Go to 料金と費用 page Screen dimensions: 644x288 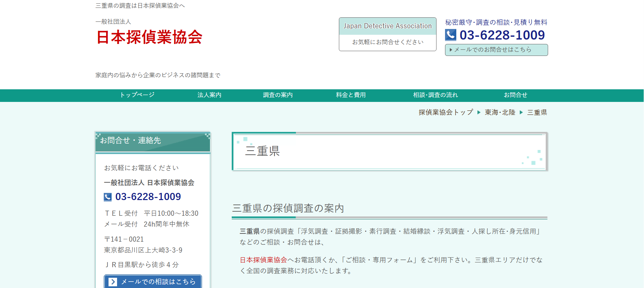pos(350,95)
